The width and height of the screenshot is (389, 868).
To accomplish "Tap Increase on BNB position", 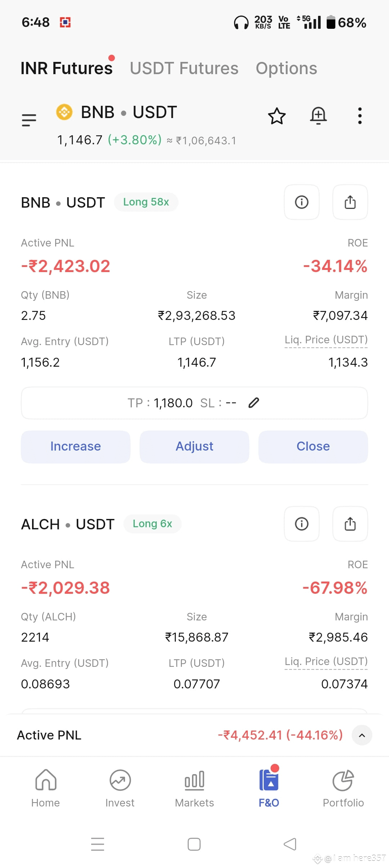I will (x=76, y=447).
